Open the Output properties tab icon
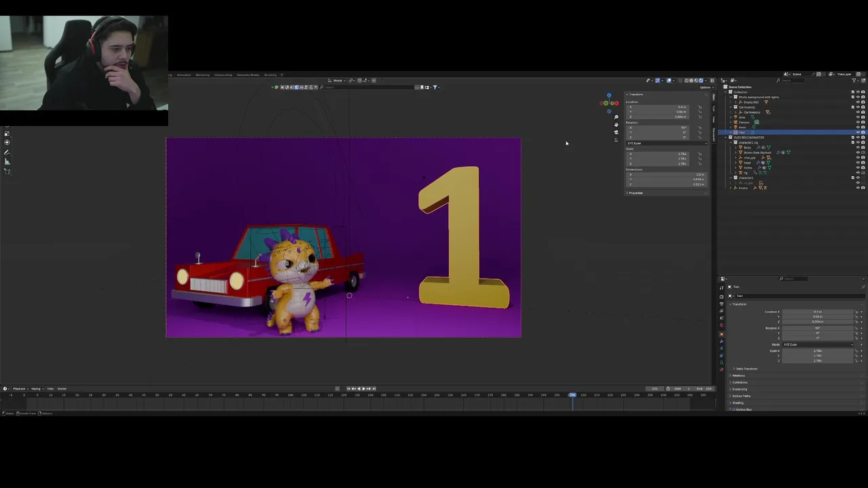The height and width of the screenshot is (488, 868). pos(722,304)
